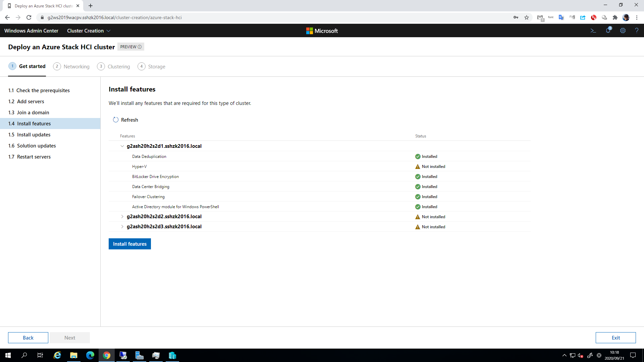644x362 pixels.
Task: Open the Windows Admin Center notifications bell
Action: click(608, 31)
